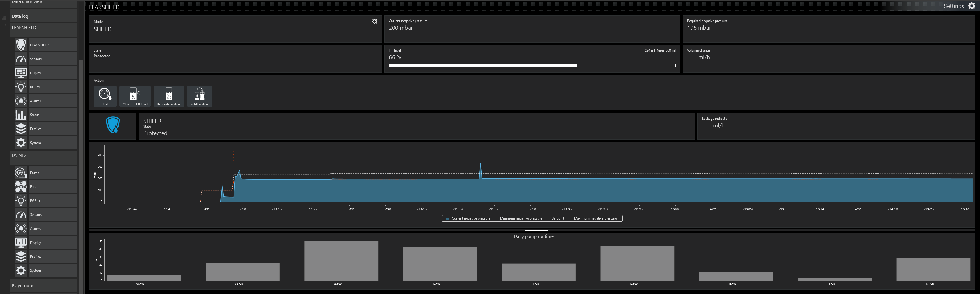Click the Maximum negative pressure legend entry
The width and height of the screenshot is (980, 294).
click(x=593, y=219)
